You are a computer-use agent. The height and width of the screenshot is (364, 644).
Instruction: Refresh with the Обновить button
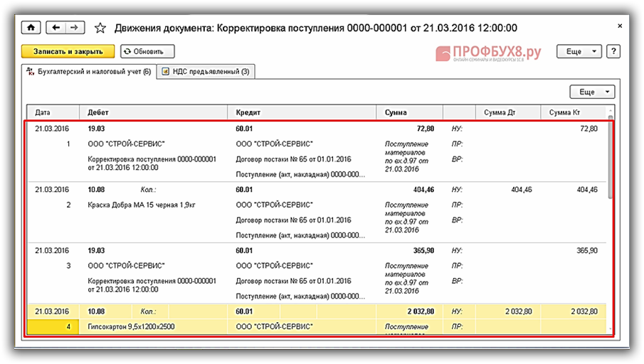147,51
